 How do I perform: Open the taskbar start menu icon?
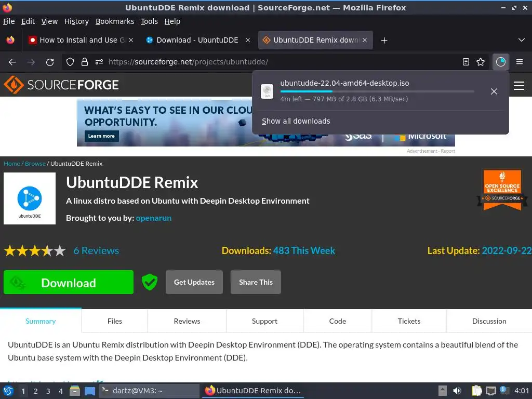8,391
